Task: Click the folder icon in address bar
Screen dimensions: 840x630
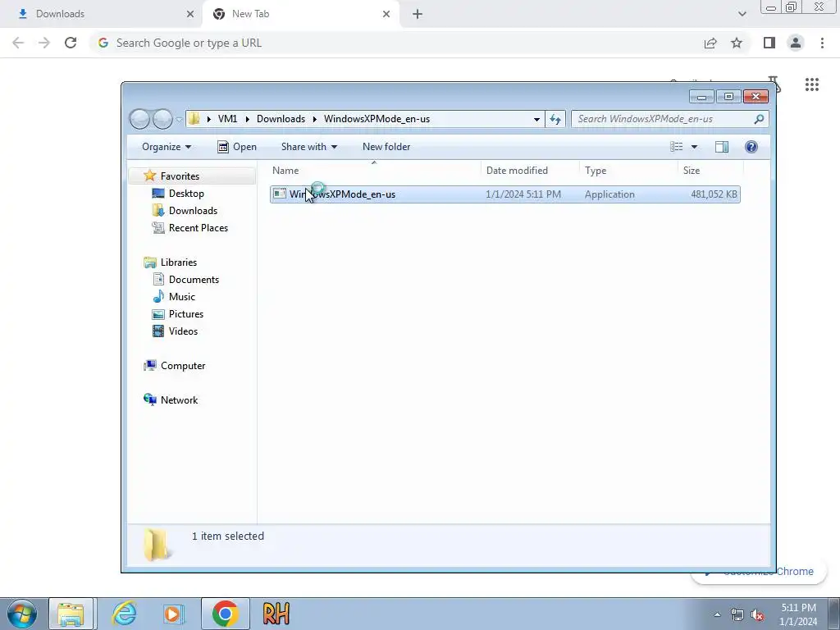Action: (x=194, y=119)
